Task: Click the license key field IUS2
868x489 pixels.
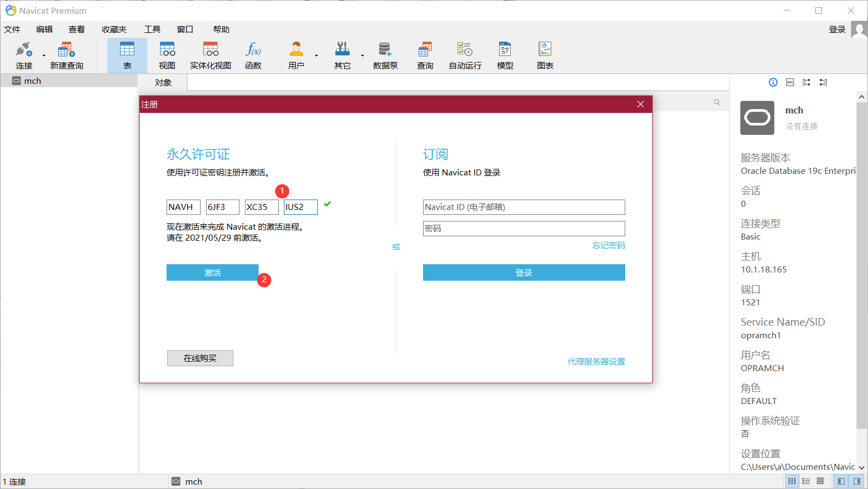Action: (x=301, y=207)
